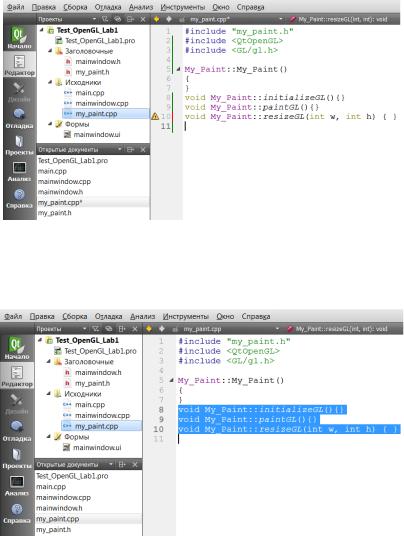The height and width of the screenshot is (536, 404).
Task: Split the upper Открытые документы panel
Action: [130, 149]
